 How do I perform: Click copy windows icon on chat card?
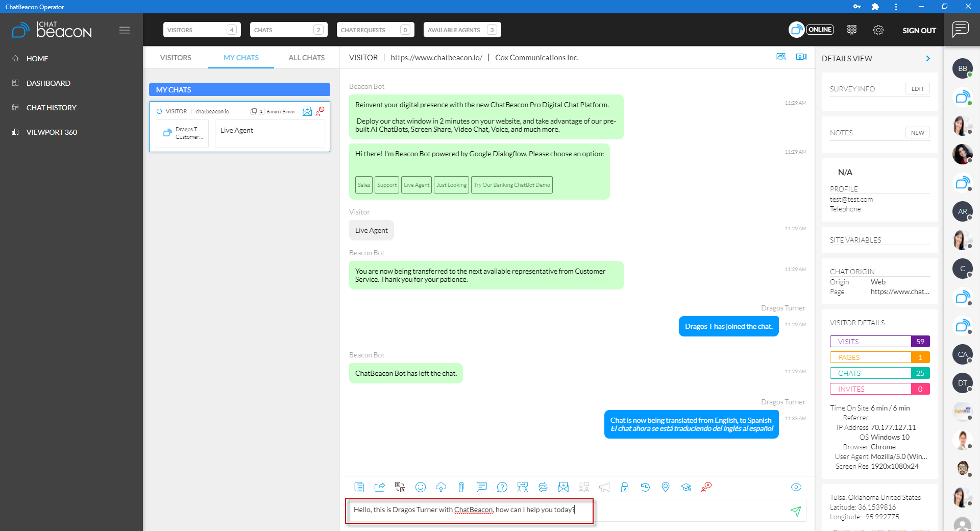(254, 111)
